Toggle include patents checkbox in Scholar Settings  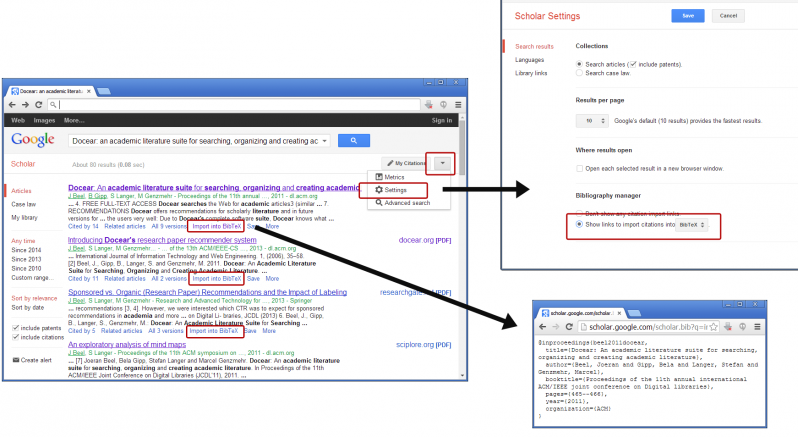pyautogui.click(x=633, y=64)
